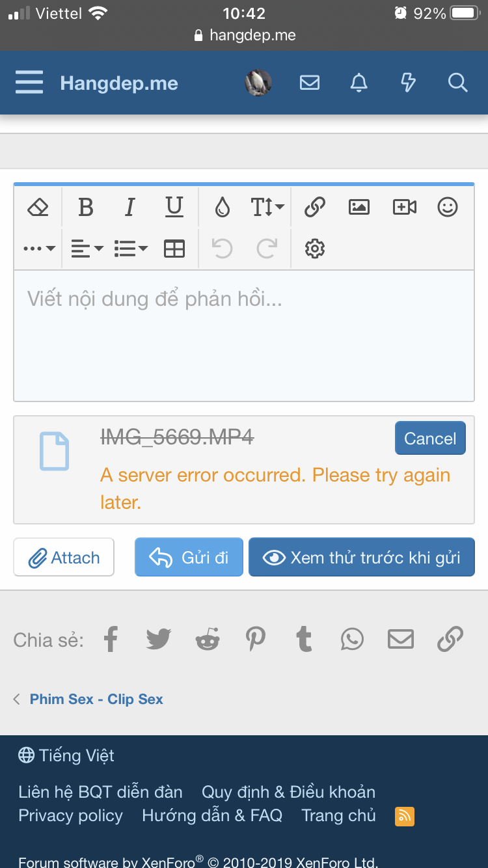The image size is (488, 868).
Task: Expand the text alignment dropdown
Action: 87,249
